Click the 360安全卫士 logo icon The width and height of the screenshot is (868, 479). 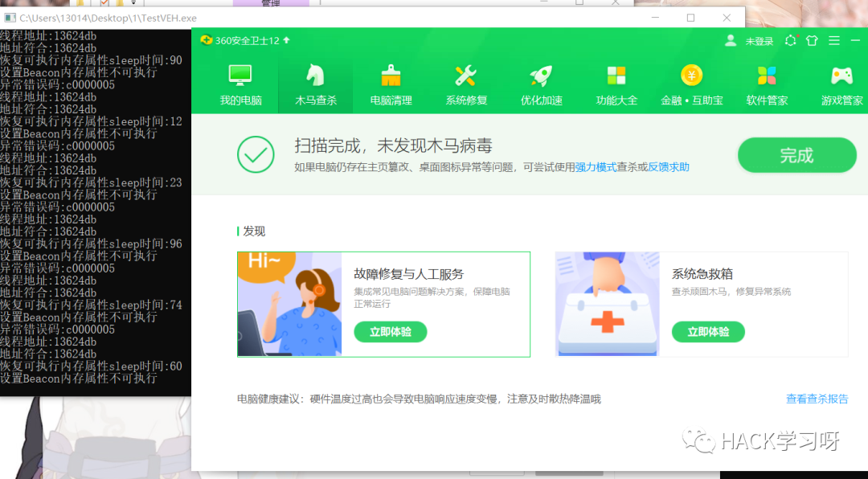207,40
